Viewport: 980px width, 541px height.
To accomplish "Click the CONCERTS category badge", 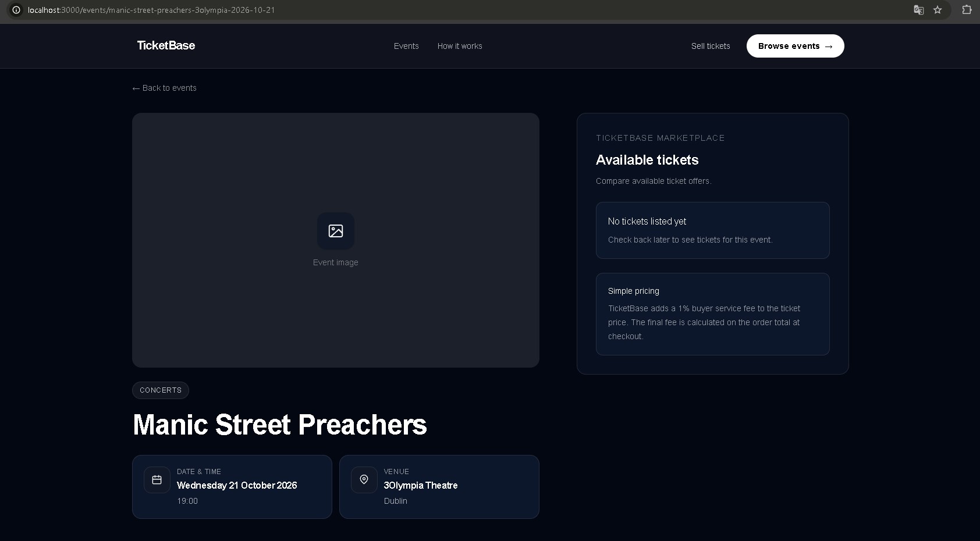I will click(x=161, y=390).
